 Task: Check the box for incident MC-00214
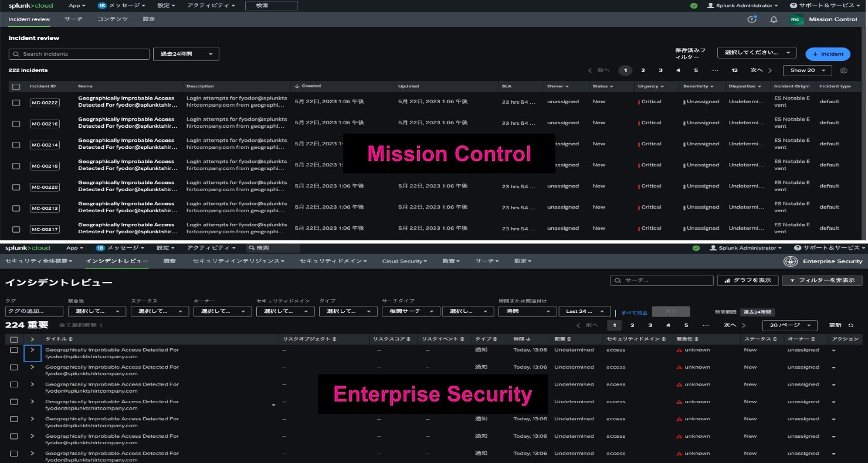tap(16, 145)
